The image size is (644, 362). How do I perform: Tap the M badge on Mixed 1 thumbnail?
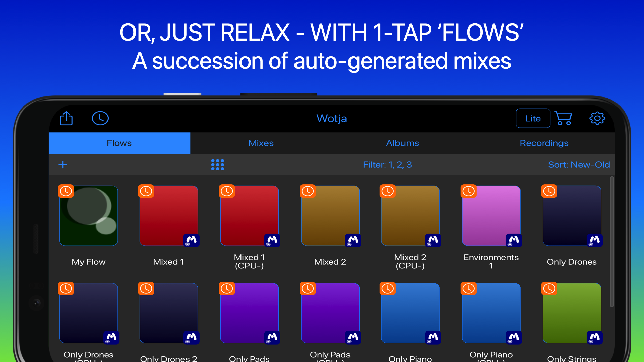point(192,240)
